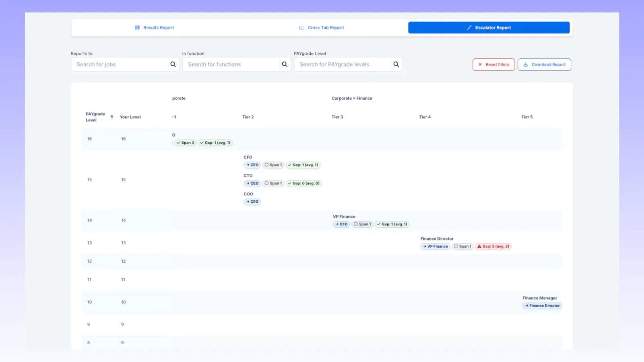The width and height of the screenshot is (644, 362).
Task: Reset all filters
Action: tap(493, 64)
